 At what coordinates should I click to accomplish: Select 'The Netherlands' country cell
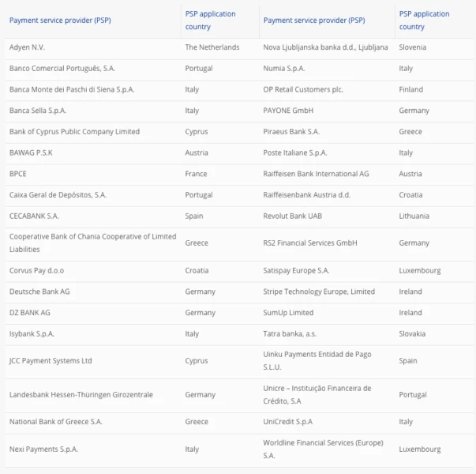point(212,47)
